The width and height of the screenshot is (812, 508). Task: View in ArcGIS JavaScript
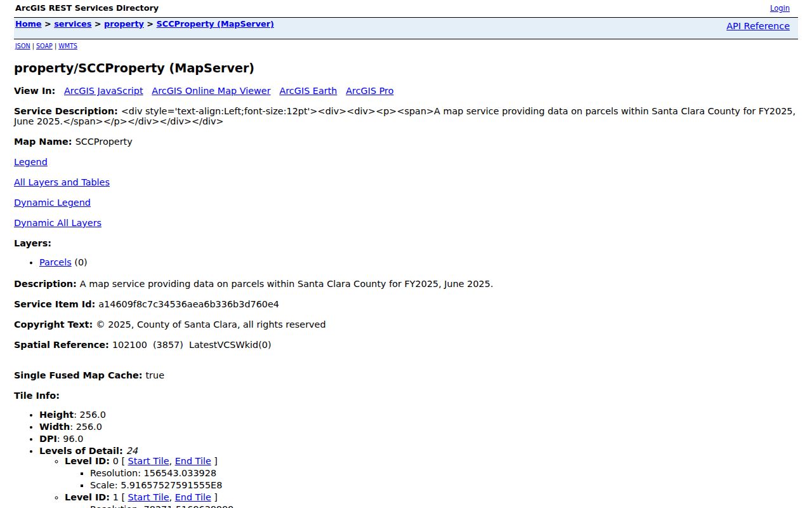[x=103, y=91]
